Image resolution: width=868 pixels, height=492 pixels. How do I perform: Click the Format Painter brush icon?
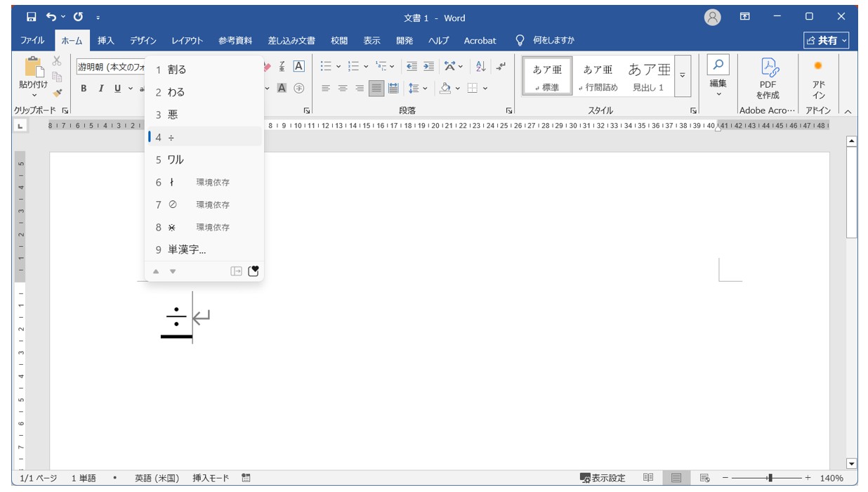click(x=58, y=92)
